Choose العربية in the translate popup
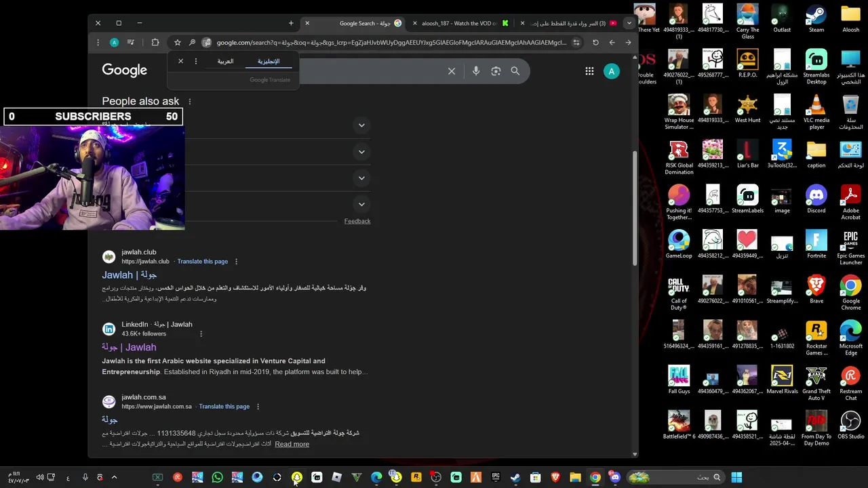The width and height of the screenshot is (868, 488). click(x=225, y=61)
